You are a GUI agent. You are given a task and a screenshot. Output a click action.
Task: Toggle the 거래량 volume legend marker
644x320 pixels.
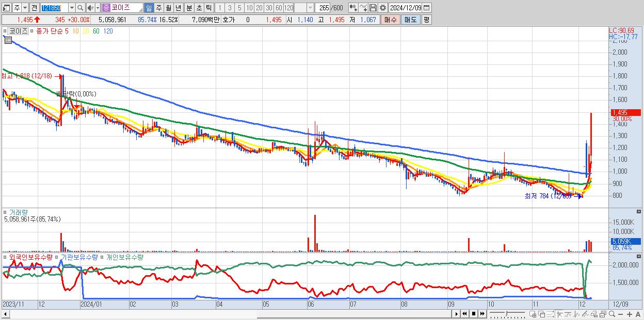pos(6,212)
